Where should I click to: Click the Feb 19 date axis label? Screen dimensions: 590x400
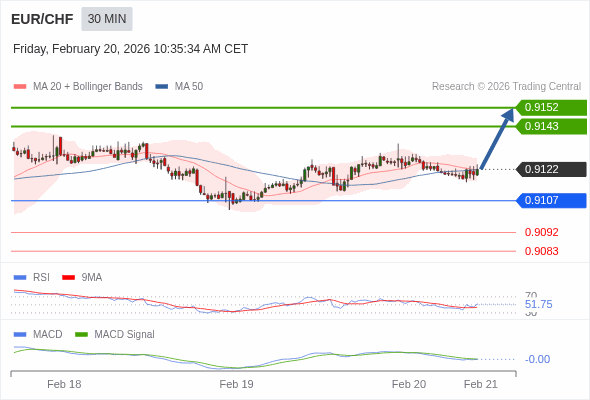click(x=236, y=384)
